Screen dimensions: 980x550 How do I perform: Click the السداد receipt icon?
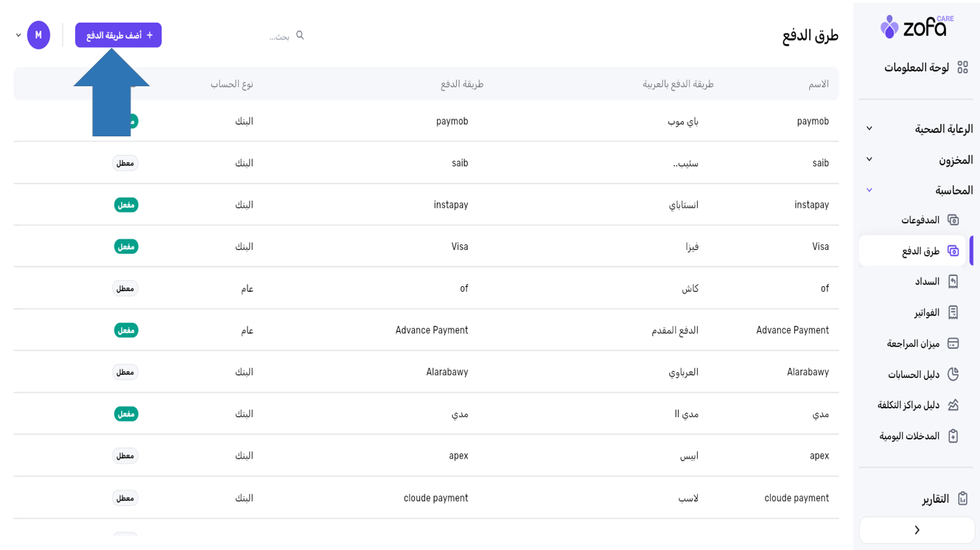point(953,282)
